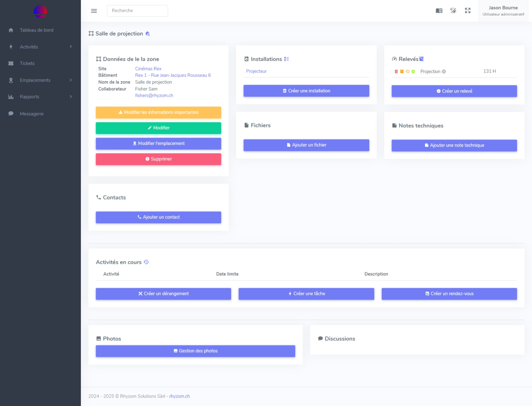The width and height of the screenshot is (532, 406).
Task: Click the orange Modifier les informations importantes button
Action: pos(158,112)
